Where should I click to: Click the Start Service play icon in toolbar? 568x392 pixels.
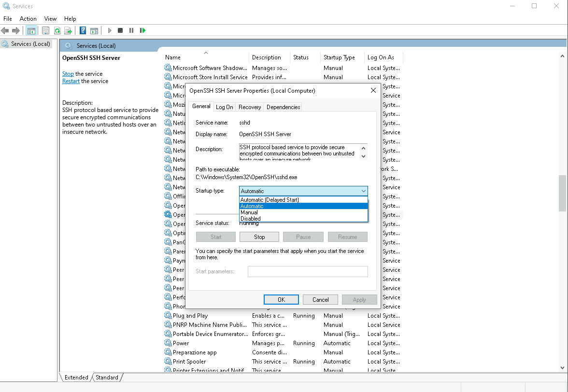tap(109, 31)
